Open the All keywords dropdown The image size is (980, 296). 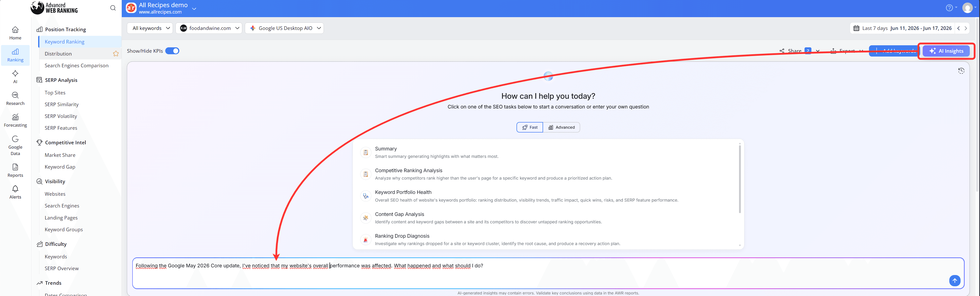(150, 28)
